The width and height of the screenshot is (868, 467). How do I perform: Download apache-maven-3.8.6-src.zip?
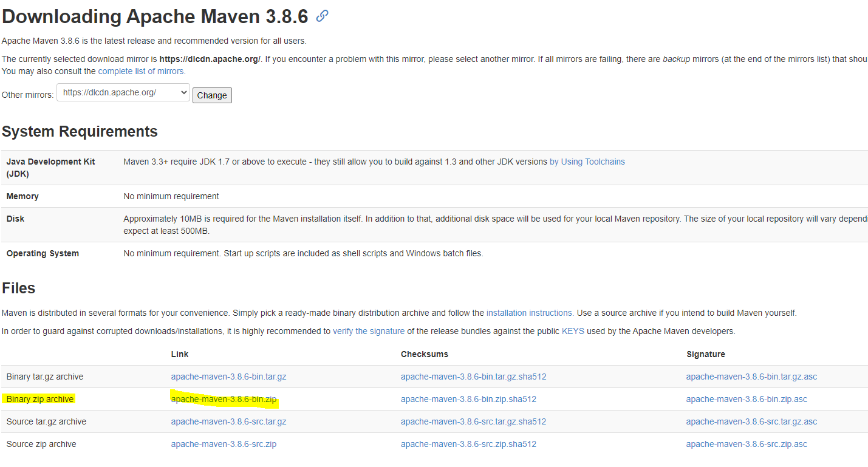[x=224, y=444]
